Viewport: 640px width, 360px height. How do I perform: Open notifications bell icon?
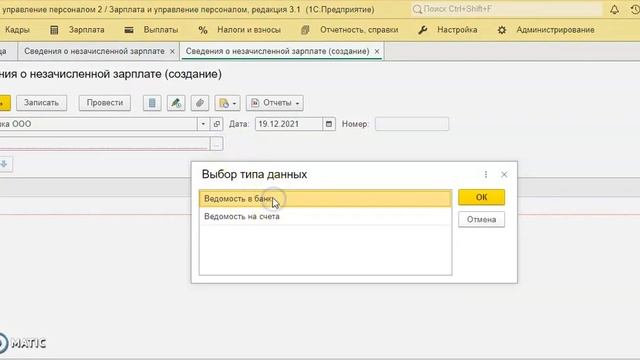click(614, 9)
